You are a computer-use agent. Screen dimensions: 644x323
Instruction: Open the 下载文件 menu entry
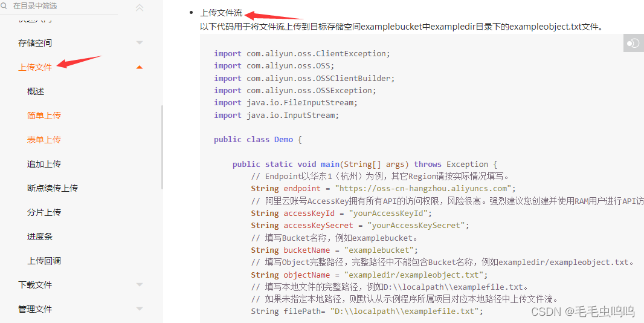[x=35, y=285]
